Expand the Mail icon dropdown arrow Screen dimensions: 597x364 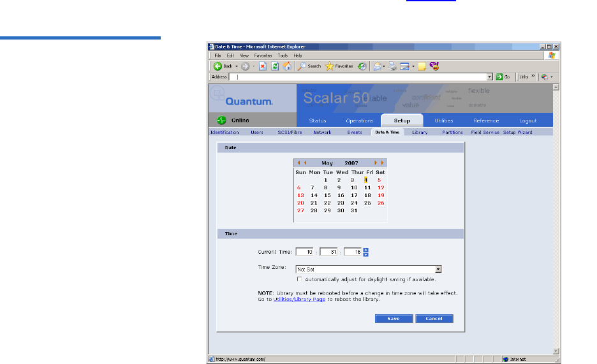click(384, 66)
